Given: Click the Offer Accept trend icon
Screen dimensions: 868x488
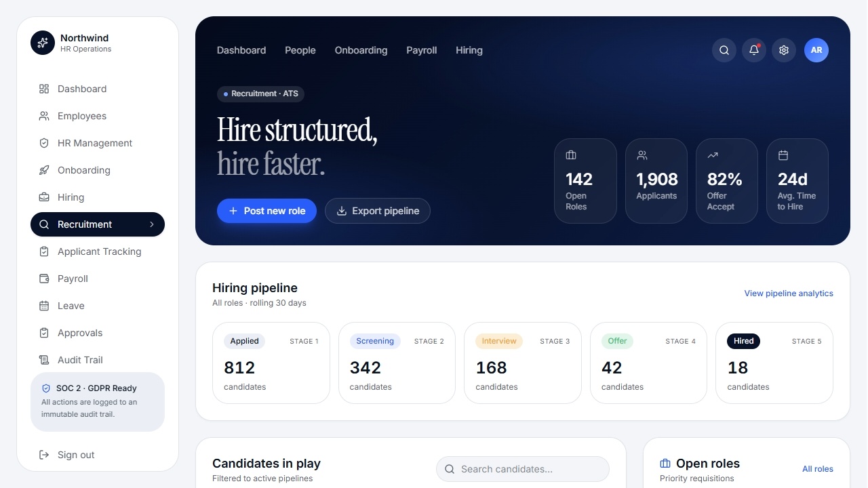Looking at the screenshot, I should coord(712,155).
